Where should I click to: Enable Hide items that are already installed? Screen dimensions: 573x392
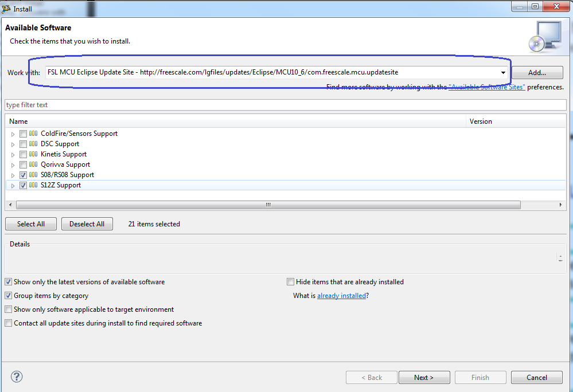pos(291,282)
